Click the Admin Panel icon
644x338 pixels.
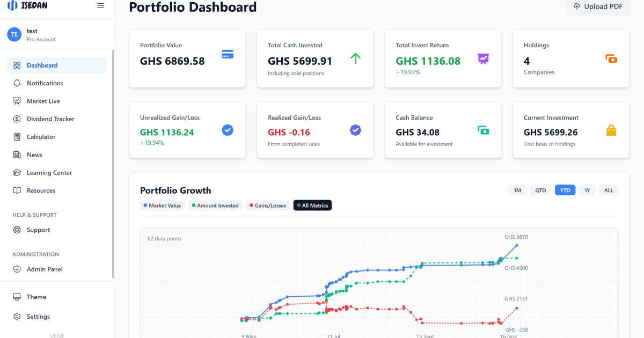17,269
